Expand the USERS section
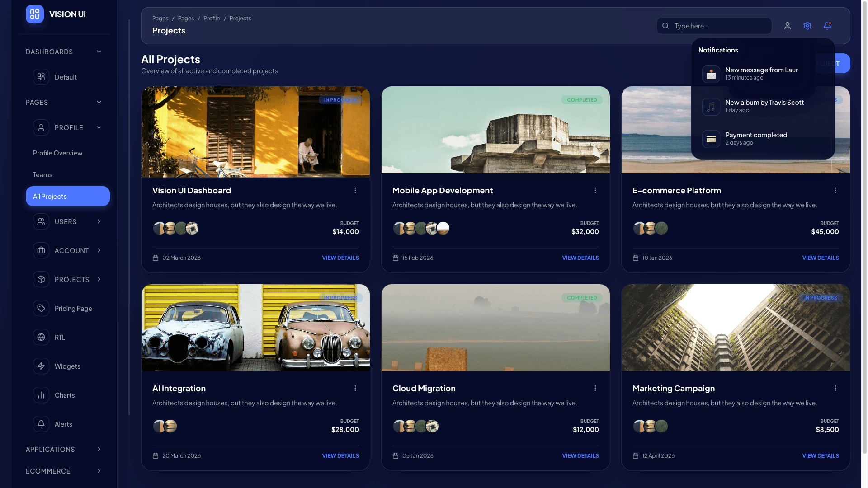 click(x=99, y=221)
